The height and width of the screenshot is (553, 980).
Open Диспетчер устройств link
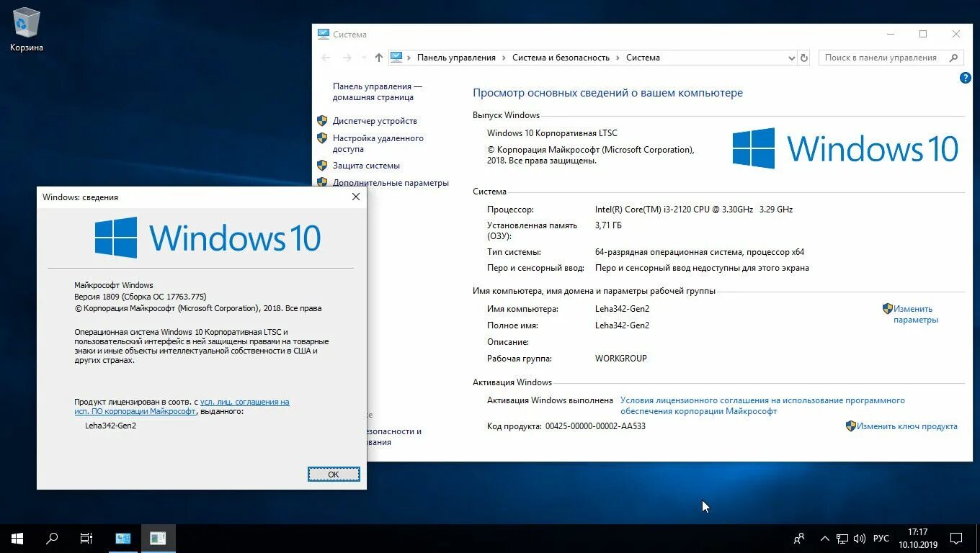[375, 121]
